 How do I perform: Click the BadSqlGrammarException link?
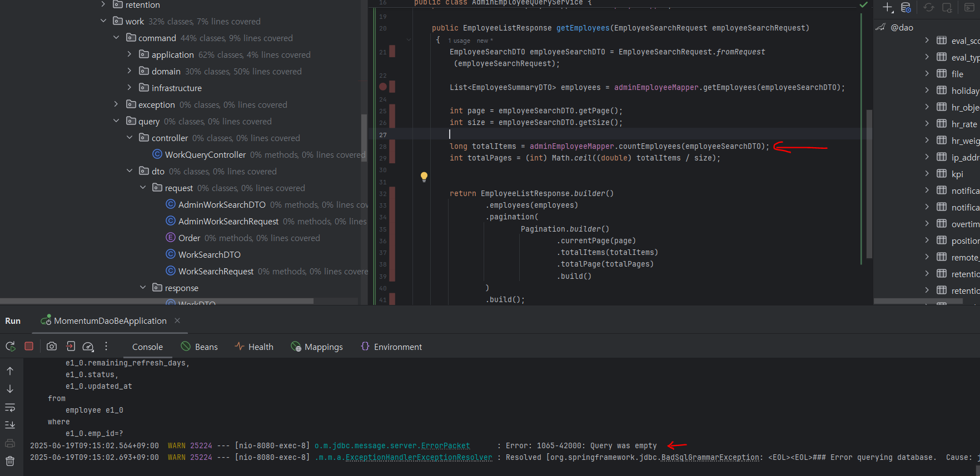coord(710,457)
